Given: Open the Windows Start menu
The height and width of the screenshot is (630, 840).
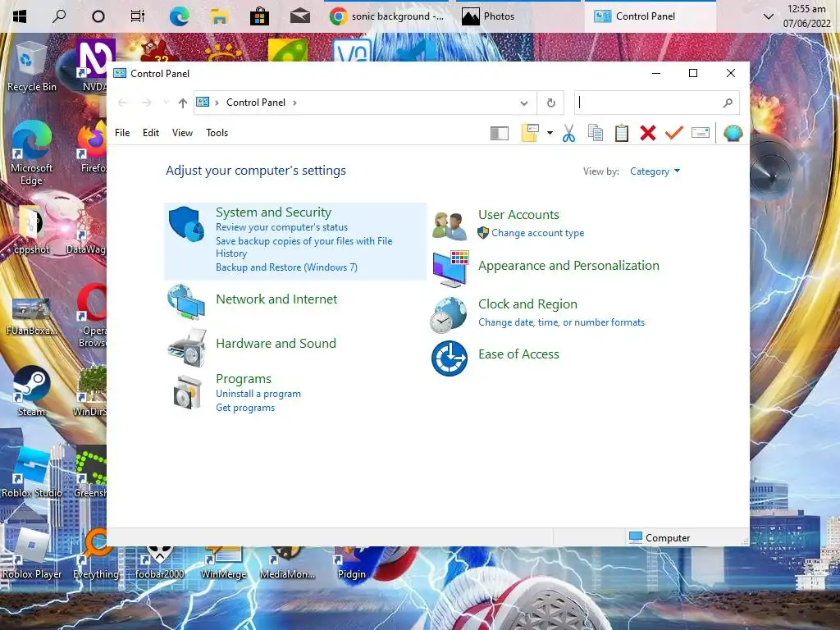Looking at the screenshot, I should coord(20,16).
